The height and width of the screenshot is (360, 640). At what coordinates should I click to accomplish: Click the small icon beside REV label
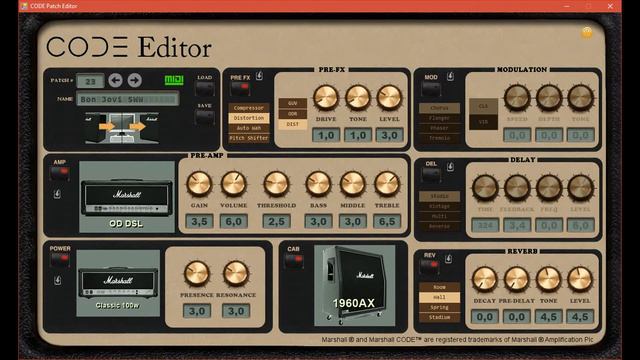[x=448, y=258]
